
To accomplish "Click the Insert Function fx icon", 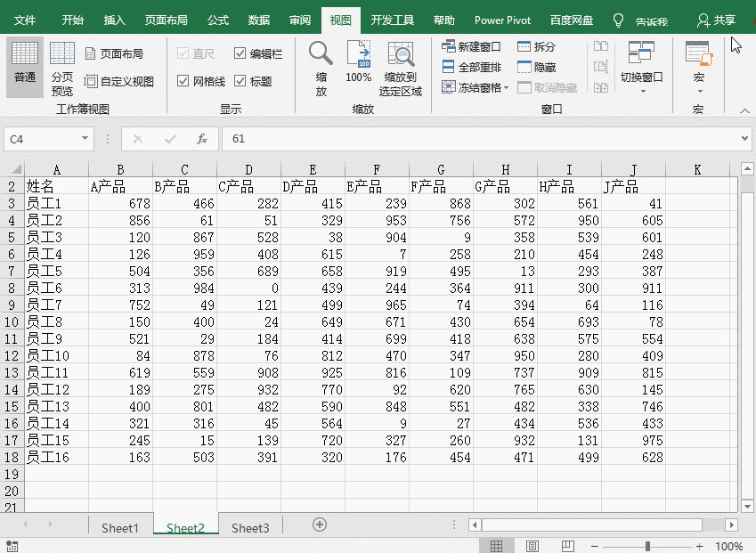I will (x=202, y=139).
